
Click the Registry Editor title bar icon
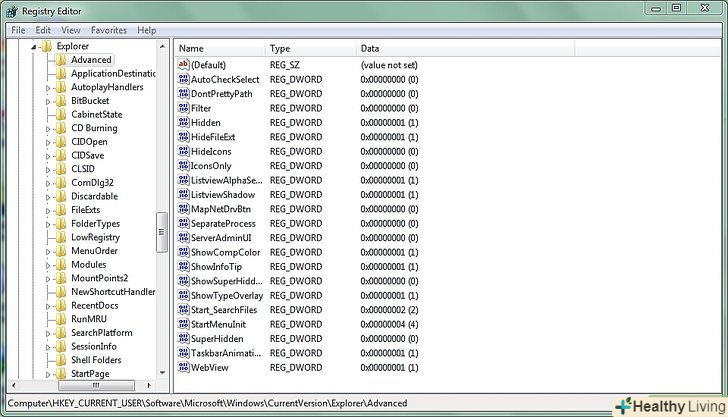[12, 11]
